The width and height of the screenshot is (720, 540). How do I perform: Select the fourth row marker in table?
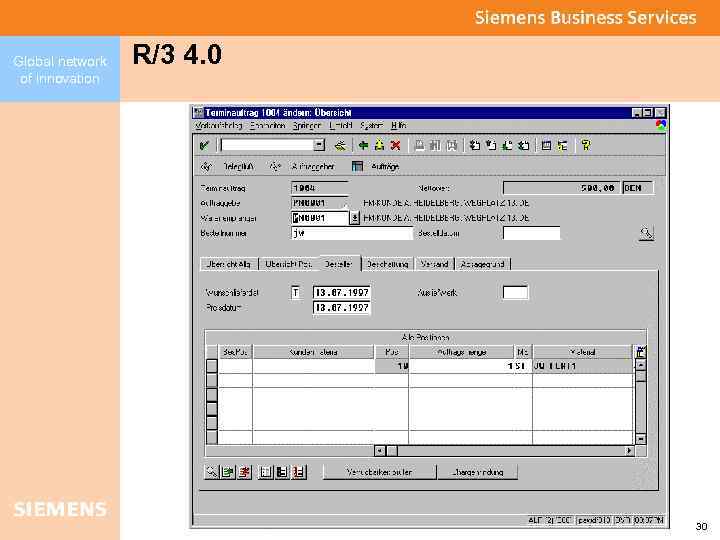click(212, 409)
